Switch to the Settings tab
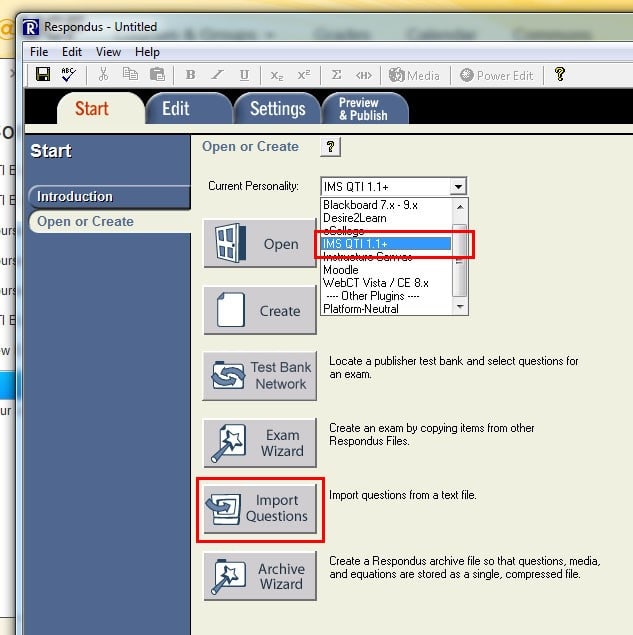This screenshot has width=633, height=635. pyautogui.click(x=277, y=109)
